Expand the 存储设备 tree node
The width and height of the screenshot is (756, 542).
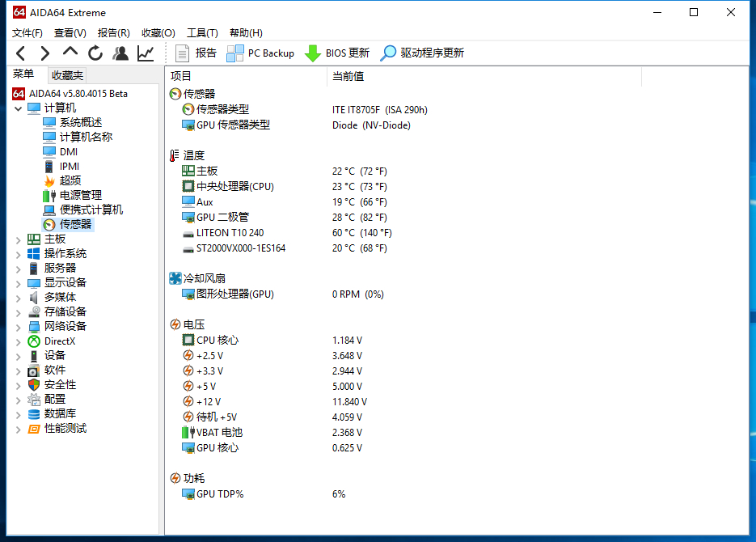coord(18,312)
